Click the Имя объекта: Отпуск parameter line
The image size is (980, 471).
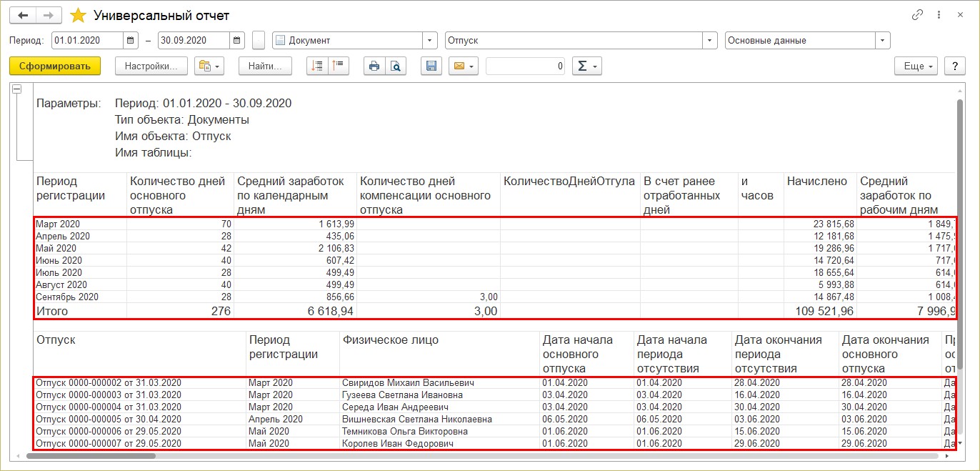pyautogui.click(x=173, y=136)
